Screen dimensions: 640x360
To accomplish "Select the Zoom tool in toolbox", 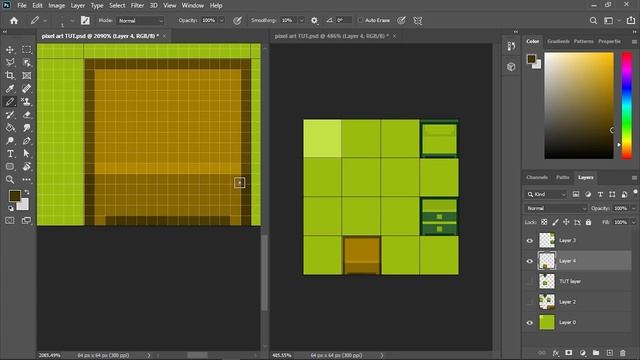I will click(10, 180).
